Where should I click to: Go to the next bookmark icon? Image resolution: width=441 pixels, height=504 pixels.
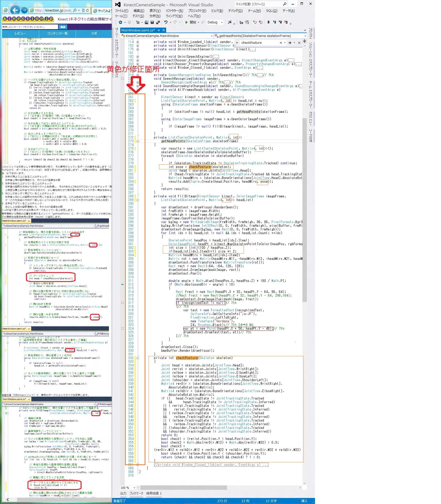(x=280, y=22)
